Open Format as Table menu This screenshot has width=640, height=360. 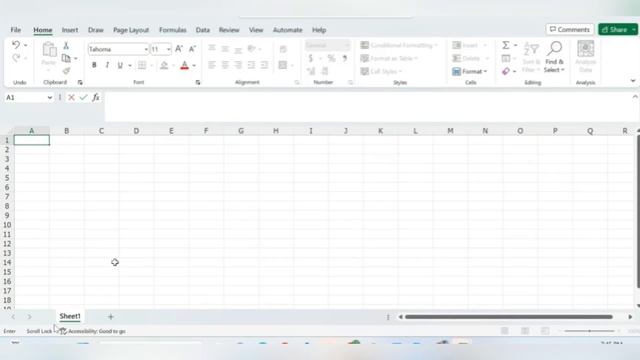click(389, 58)
